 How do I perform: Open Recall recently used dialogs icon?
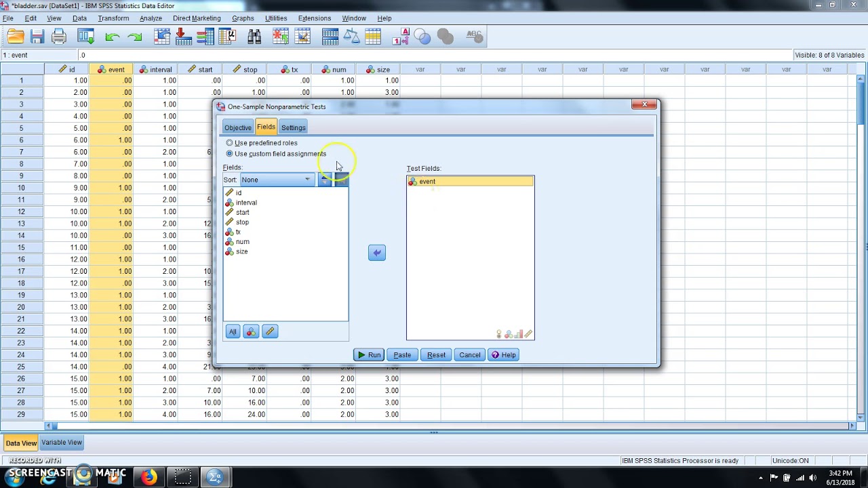[85, 37]
